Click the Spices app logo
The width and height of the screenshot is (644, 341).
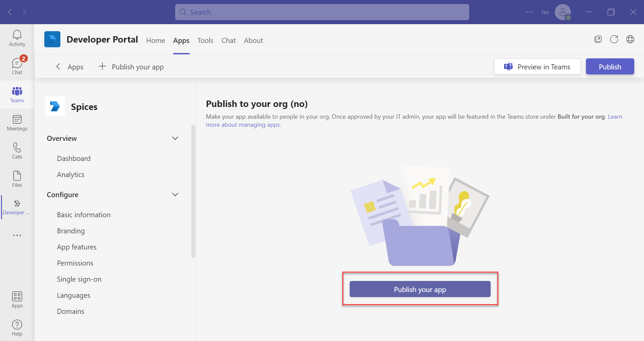pos(55,106)
